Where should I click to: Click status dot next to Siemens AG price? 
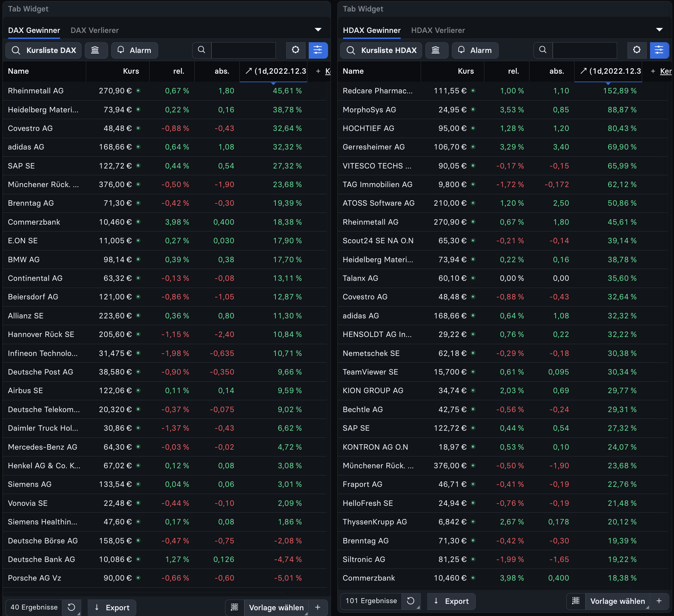[138, 484]
